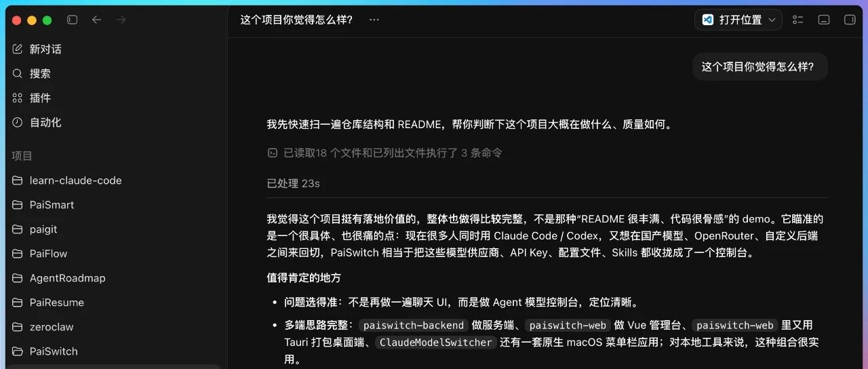Click folder icon of AgentRoadmap

(x=18, y=279)
